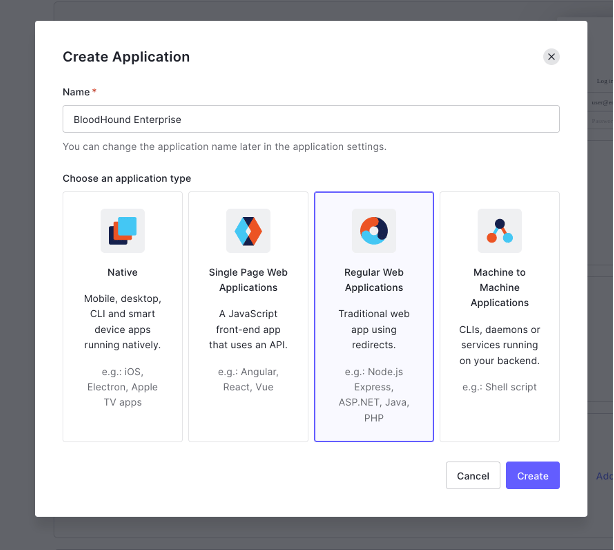
Task: Click the 'Choose an application type' label
Action: coord(127,179)
